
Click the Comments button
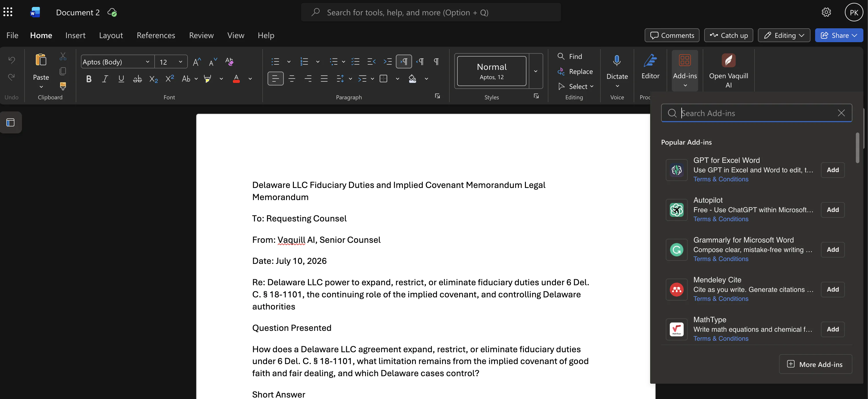coord(672,35)
